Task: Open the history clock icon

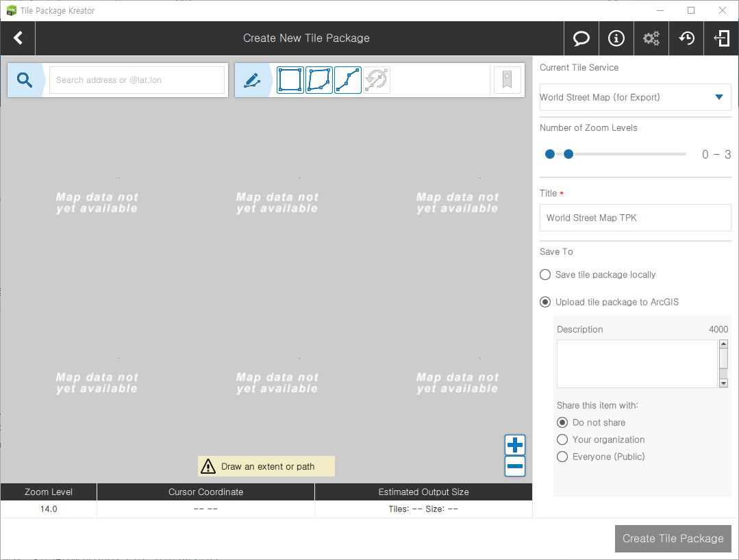Action: pos(686,38)
